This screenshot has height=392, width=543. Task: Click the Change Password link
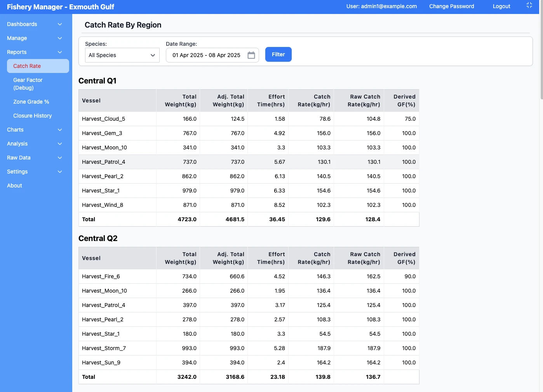pyautogui.click(x=451, y=6)
